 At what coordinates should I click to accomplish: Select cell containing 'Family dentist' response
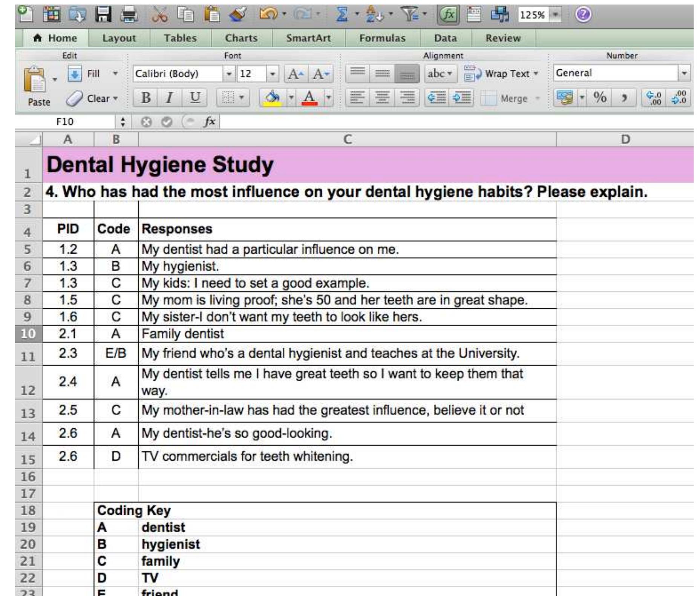tap(347, 334)
